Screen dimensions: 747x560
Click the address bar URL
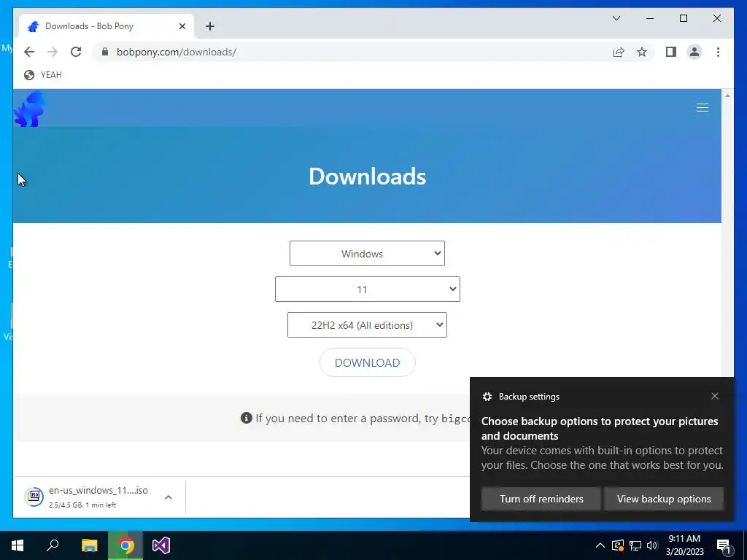(177, 52)
